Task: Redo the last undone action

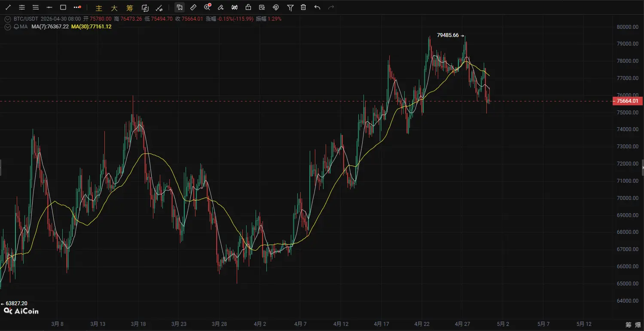Action: pyautogui.click(x=331, y=7)
